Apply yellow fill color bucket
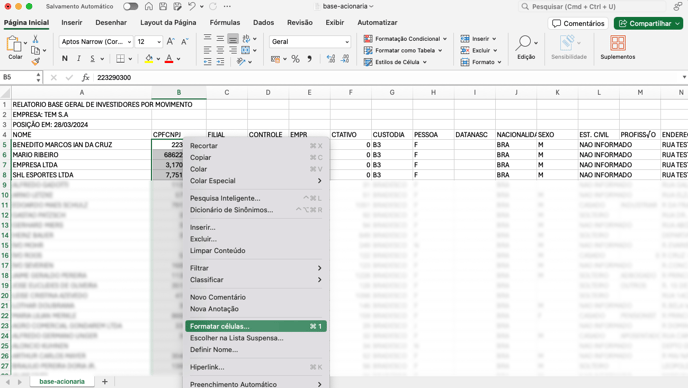This screenshot has width=688, height=388. point(149,58)
